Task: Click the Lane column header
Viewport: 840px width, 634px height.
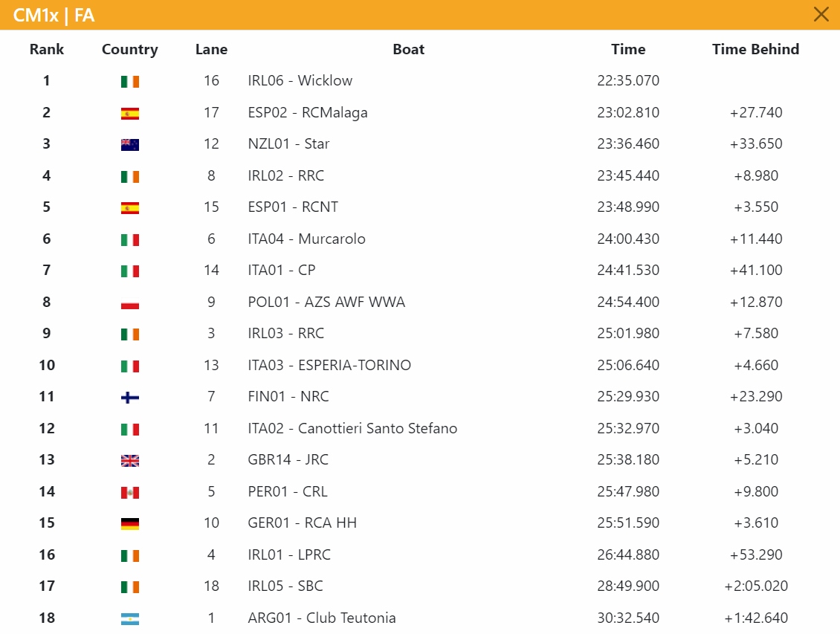Action: (211, 49)
